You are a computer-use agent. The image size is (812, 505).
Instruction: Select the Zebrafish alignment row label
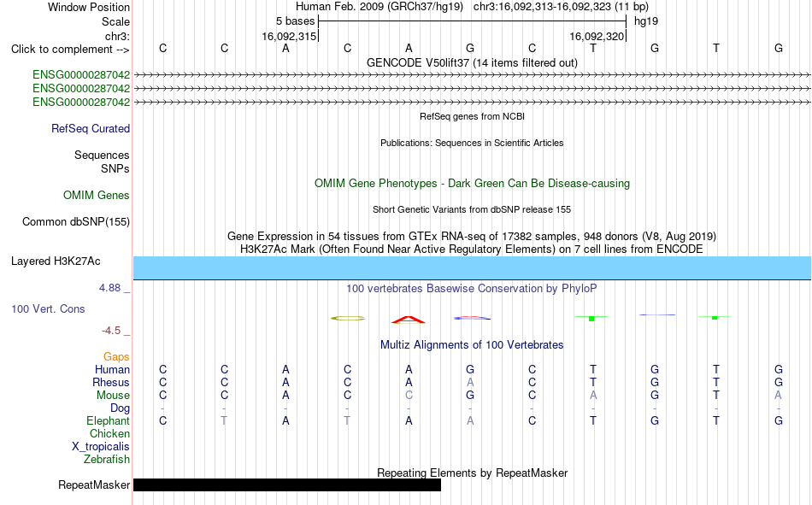tap(107, 459)
